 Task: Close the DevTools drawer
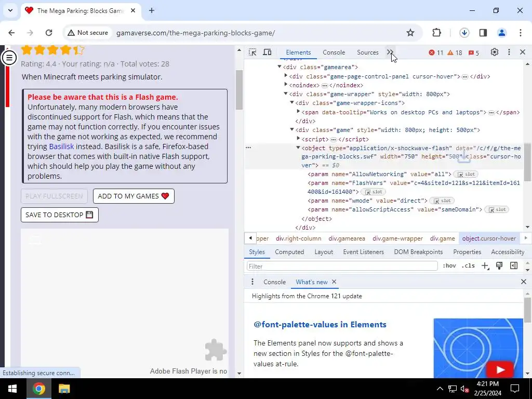pyautogui.click(x=524, y=282)
